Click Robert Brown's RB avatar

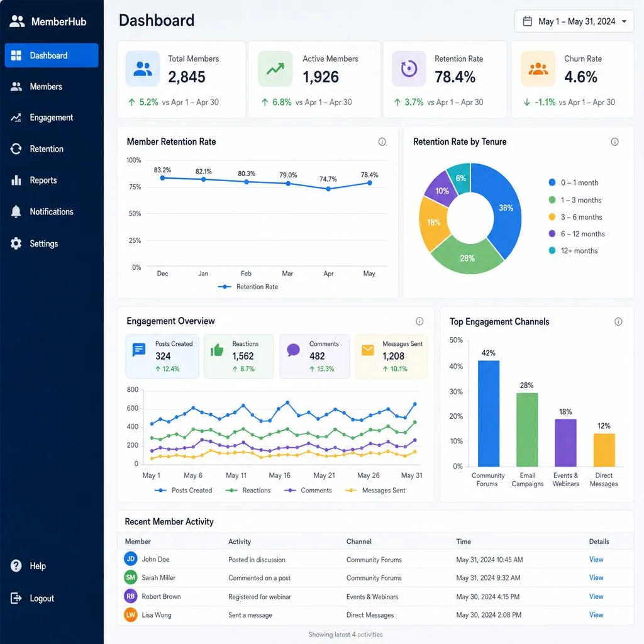131,596
